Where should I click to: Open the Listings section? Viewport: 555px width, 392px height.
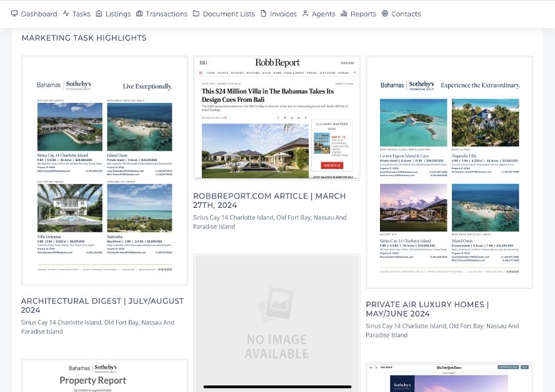[x=113, y=14]
